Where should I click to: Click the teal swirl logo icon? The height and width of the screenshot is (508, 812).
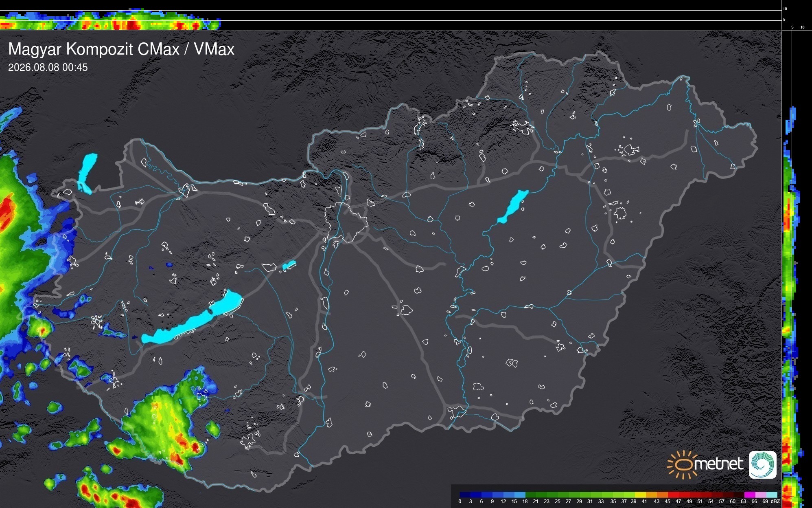coord(763,464)
